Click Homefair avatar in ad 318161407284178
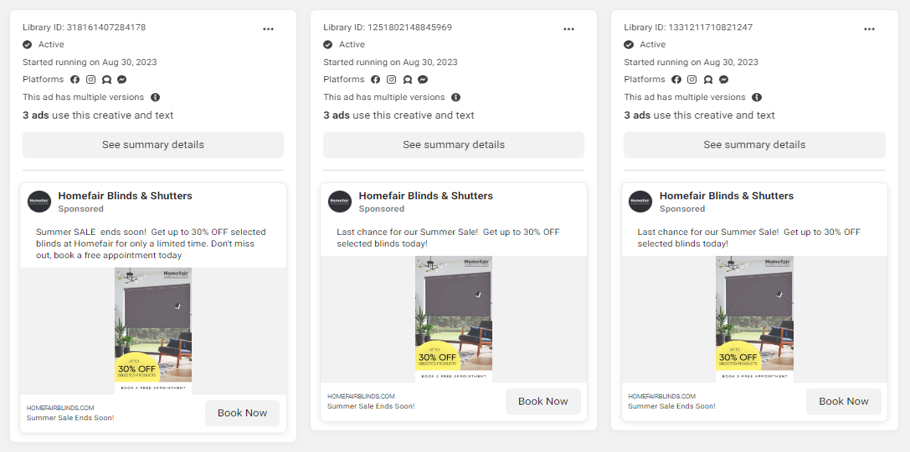This screenshot has width=910, height=452. [39, 201]
